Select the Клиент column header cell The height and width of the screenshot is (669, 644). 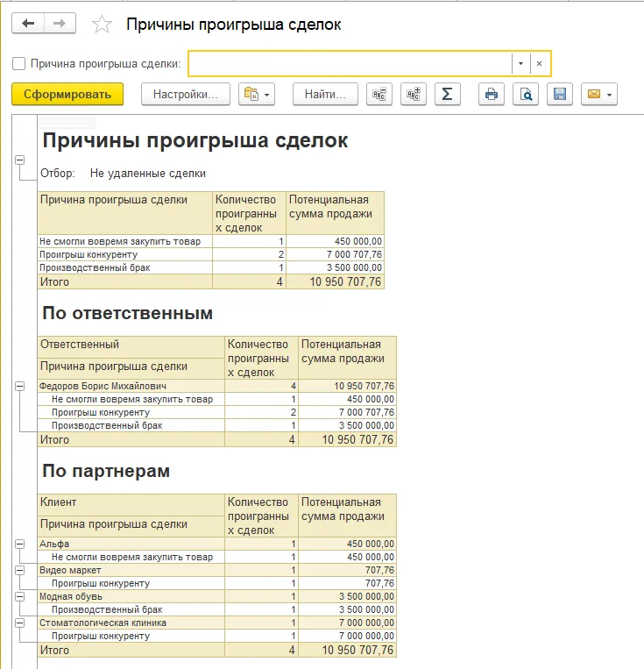[131, 505]
